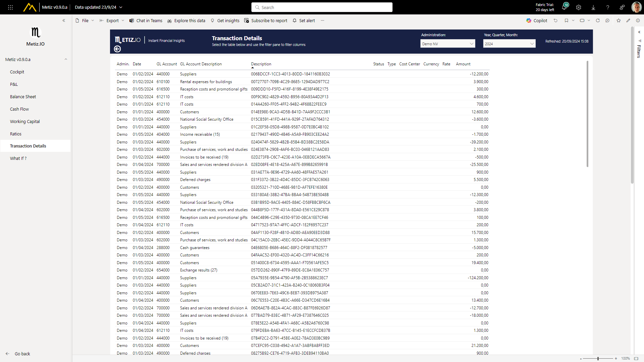Click the fit to page icon

coord(636,358)
